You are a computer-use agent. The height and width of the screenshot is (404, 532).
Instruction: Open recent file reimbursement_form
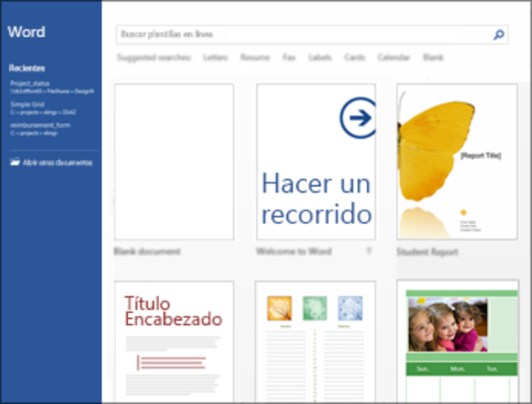tap(40, 129)
